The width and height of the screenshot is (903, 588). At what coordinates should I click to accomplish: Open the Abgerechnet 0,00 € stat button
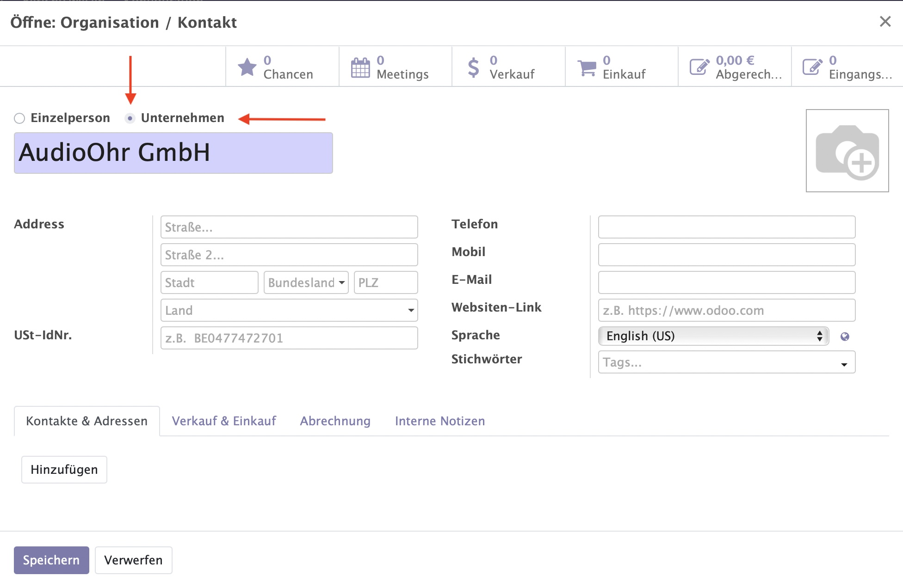(735, 67)
